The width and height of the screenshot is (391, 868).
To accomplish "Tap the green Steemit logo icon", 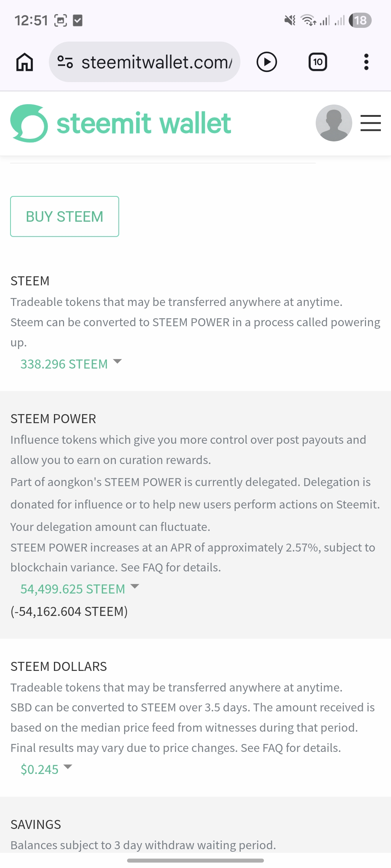I will (29, 123).
